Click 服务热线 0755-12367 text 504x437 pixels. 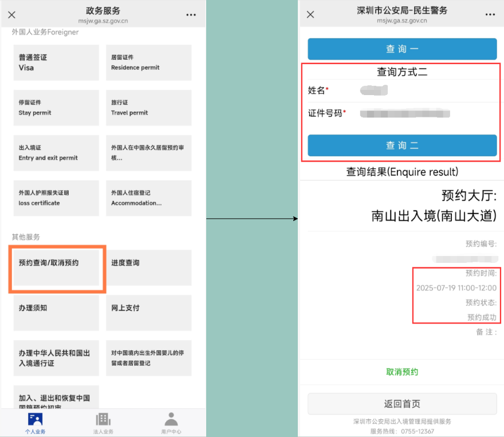point(402,431)
